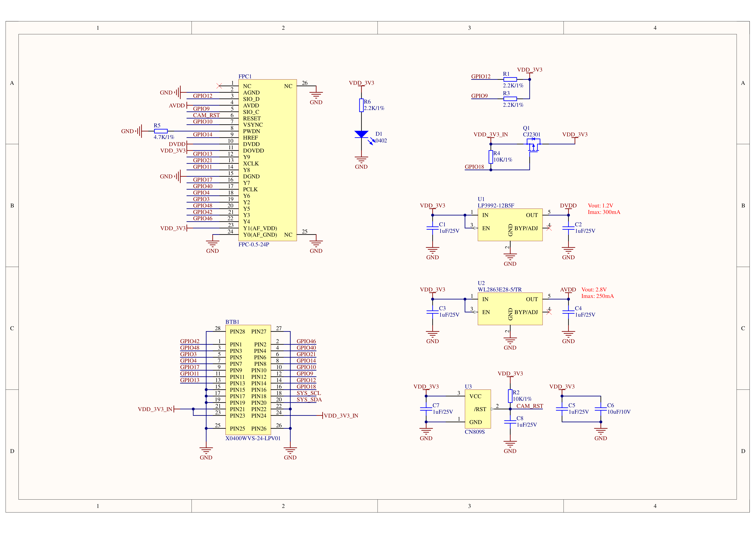Screen dimensions: 756x534
Task: Select the C7 capacitor symbol
Action: [426, 409]
